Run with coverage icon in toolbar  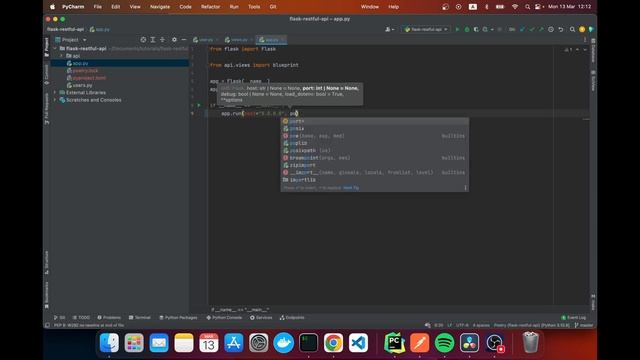(x=476, y=29)
